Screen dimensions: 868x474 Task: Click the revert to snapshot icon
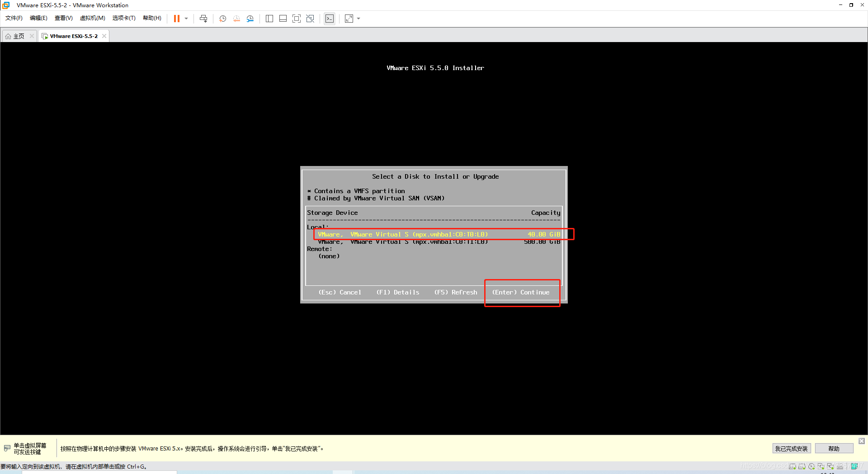236,19
